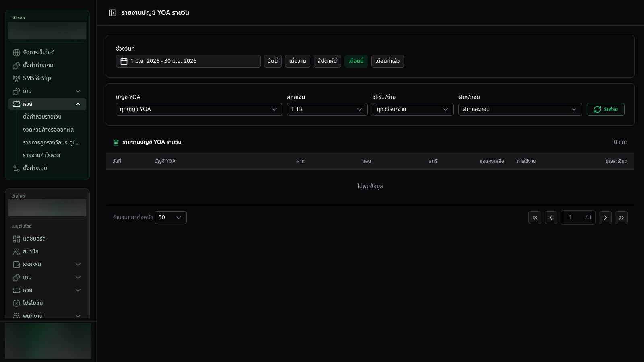Select the วันนี้ date preset
644x362 pixels.
[x=273, y=61]
